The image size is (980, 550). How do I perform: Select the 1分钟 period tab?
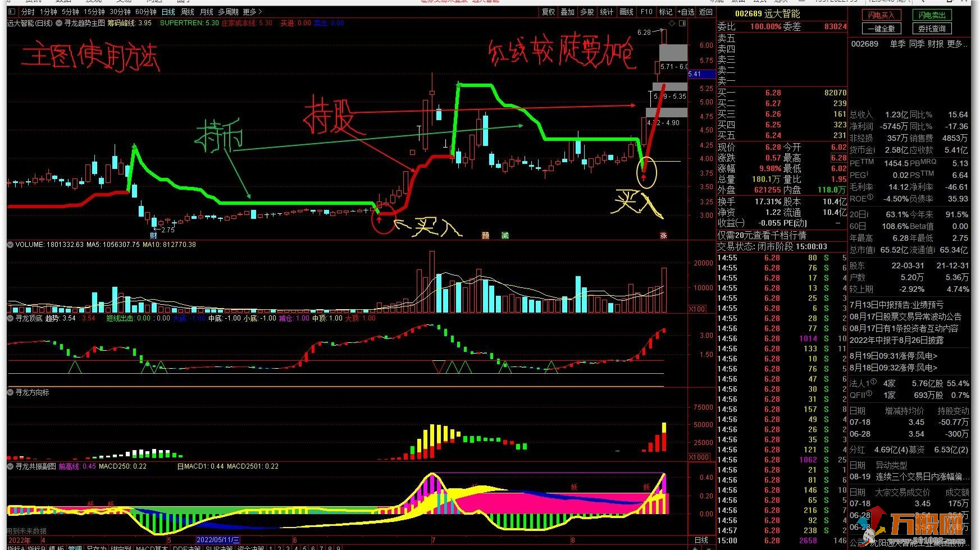point(48,12)
